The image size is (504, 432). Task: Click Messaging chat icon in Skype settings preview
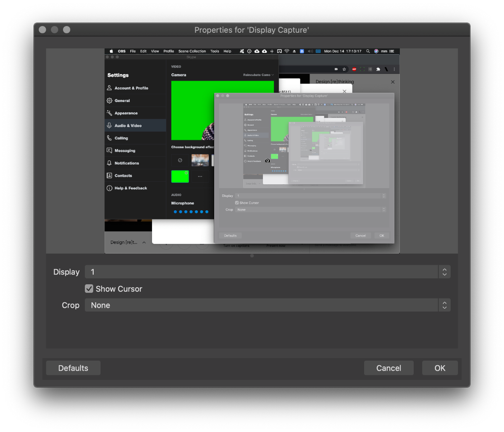coord(109,150)
